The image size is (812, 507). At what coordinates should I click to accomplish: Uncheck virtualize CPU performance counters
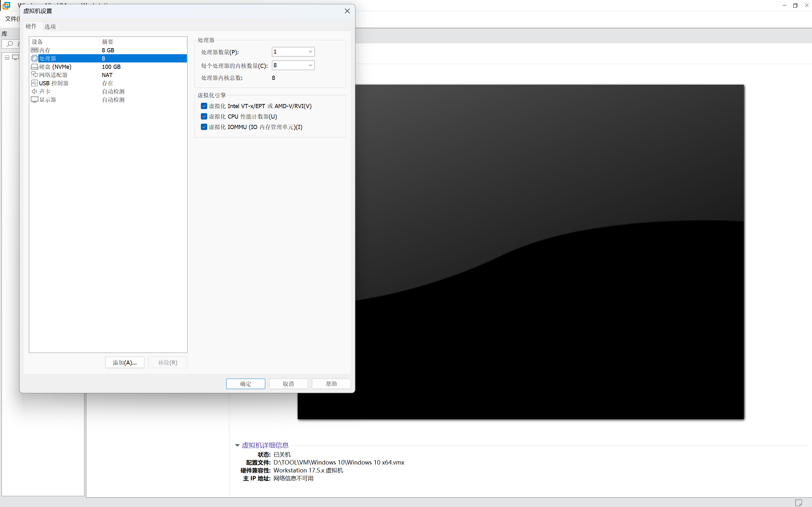tap(204, 116)
